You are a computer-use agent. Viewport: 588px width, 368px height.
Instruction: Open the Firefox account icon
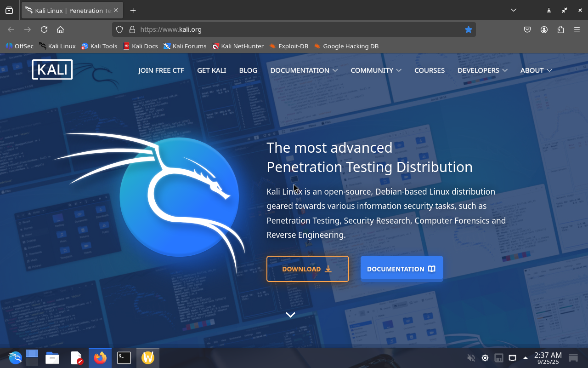[544, 29]
